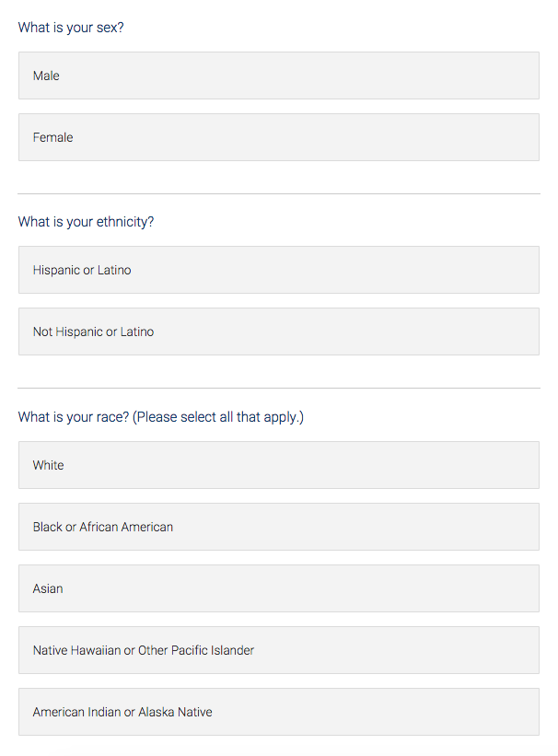The width and height of the screenshot is (558, 756).
Task: Select the Asian race option
Action: coord(278,588)
